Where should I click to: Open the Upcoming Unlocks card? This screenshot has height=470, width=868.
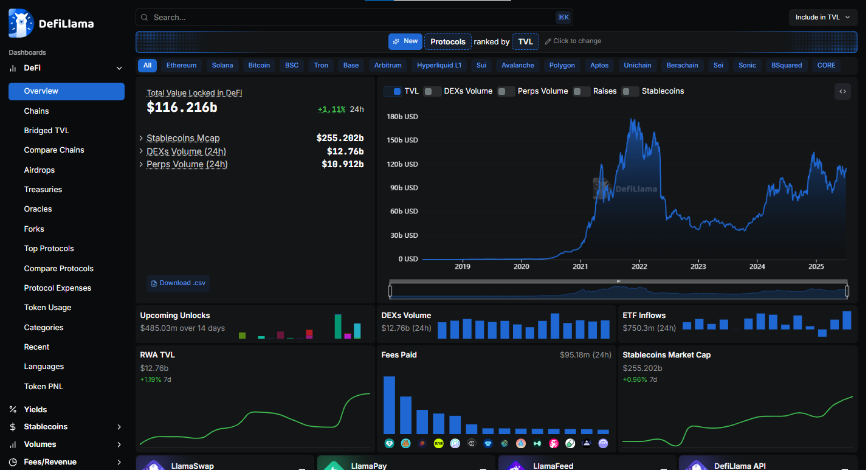point(255,323)
